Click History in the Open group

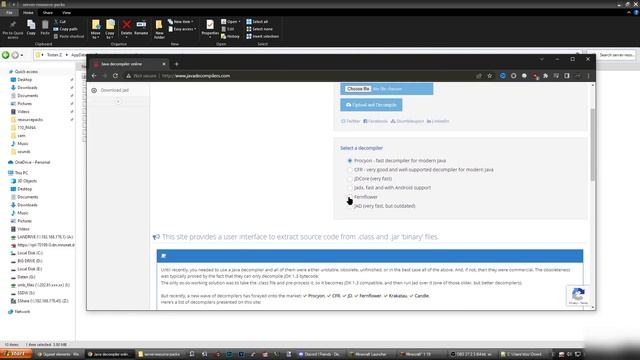(x=230, y=36)
